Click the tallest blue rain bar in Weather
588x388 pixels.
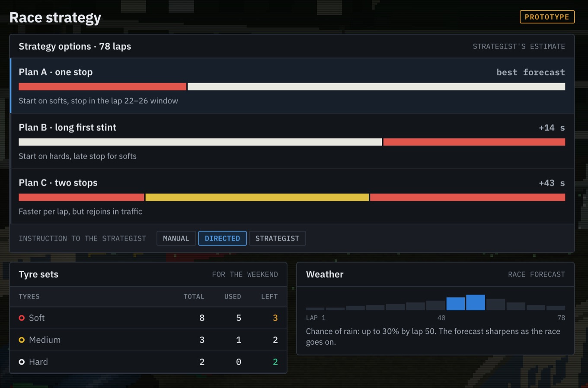(x=476, y=302)
